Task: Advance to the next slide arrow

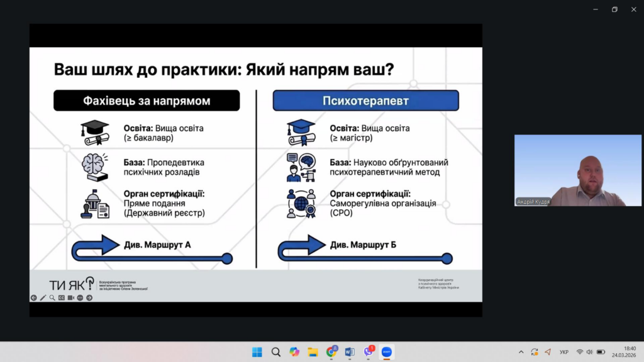Action: coord(89,298)
